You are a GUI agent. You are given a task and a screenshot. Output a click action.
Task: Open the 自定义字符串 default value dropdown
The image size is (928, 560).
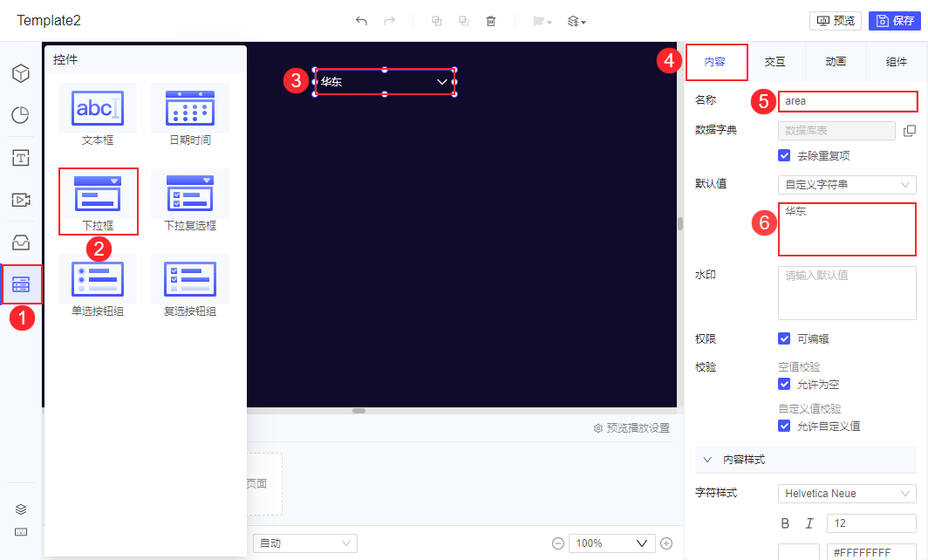(847, 184)
